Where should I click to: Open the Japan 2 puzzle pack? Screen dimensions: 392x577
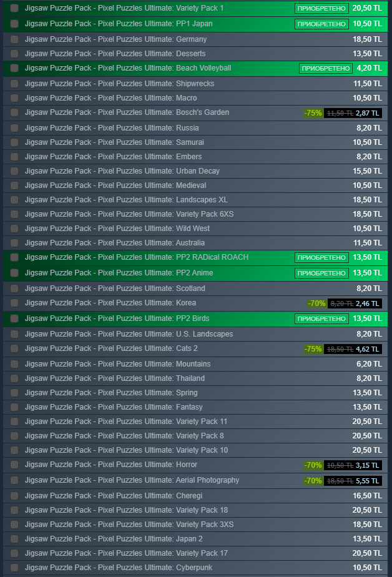point(114,538)
